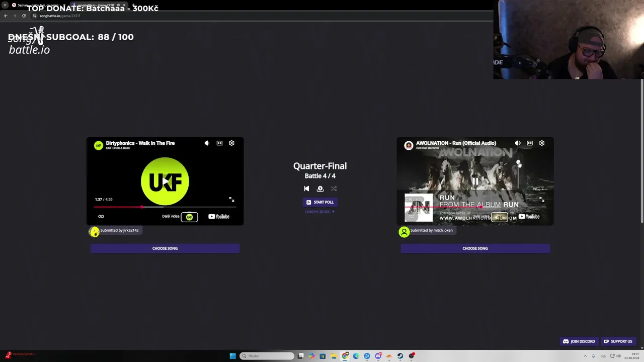Viewport: 644px width, 362px height.
Task: Show hidden system tray icons
Action: coord(585,356)
